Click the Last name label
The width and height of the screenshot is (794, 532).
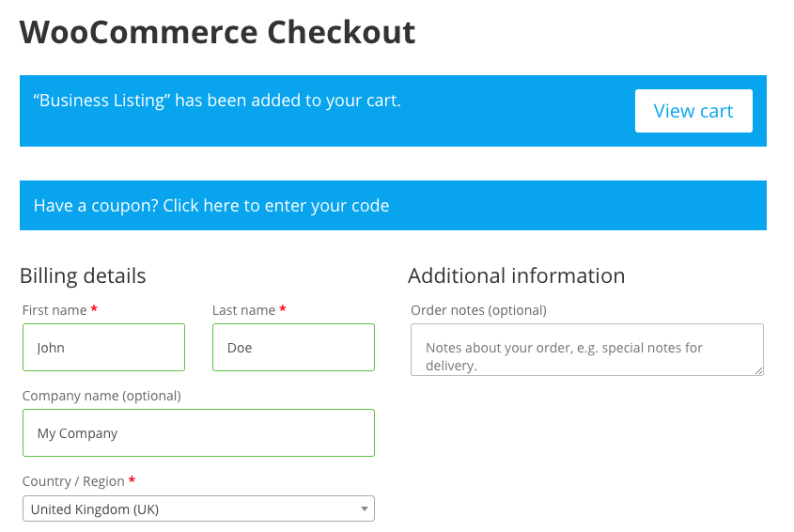click(243, 310)
